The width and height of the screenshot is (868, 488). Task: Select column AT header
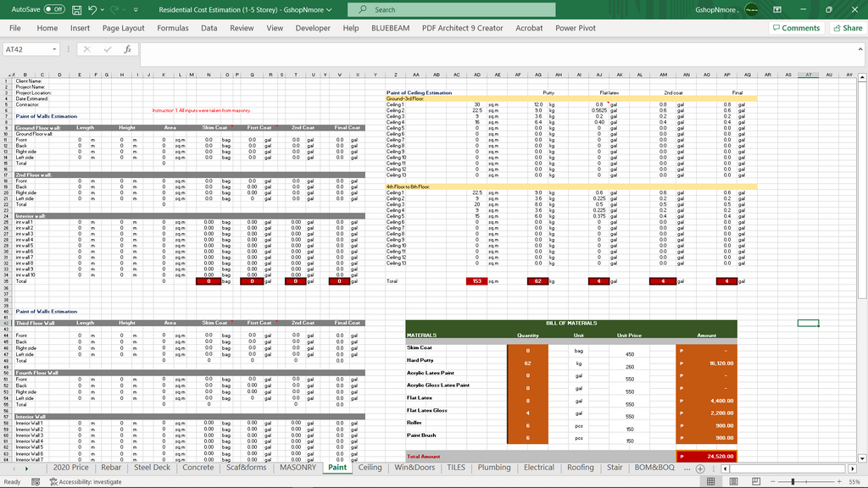click(x=808, y=75)
